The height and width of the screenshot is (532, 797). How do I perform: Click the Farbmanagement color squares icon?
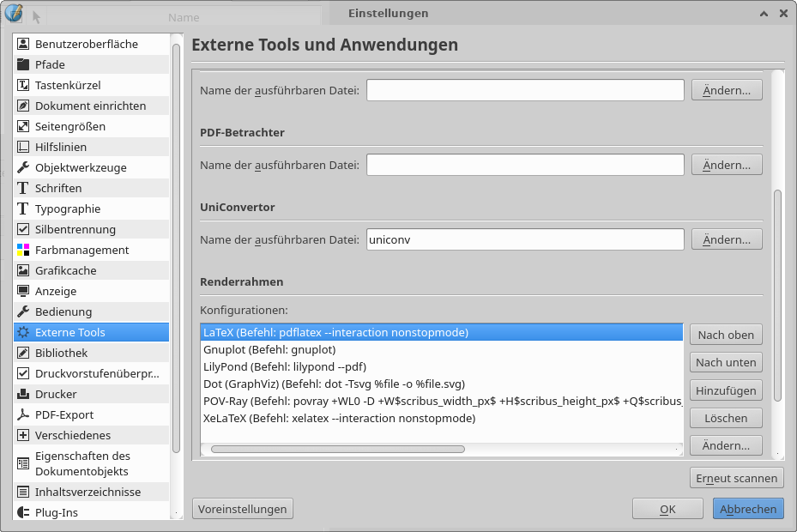click(x=23, y=250)
